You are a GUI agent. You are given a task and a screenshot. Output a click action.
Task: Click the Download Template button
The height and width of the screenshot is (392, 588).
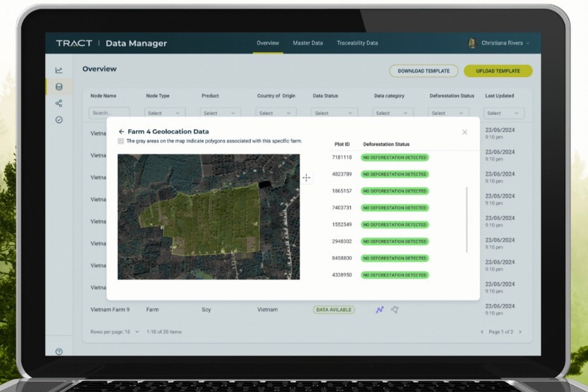(x=423, y=71)
